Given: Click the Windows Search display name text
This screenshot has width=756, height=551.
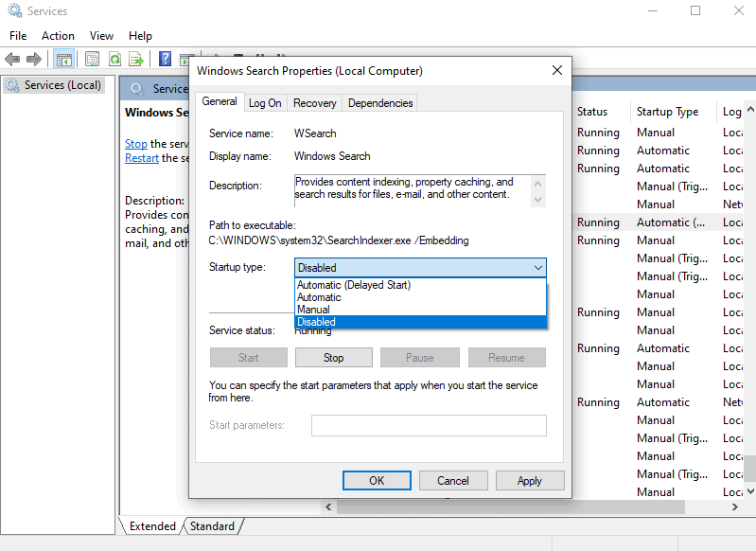Looking at the screenshot, I should tap(332, 156).
